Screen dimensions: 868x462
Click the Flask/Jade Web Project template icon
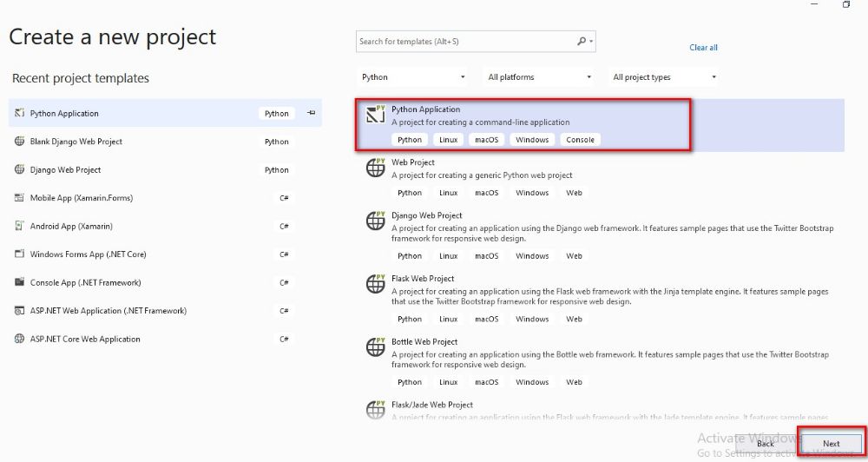pos(376,410)
